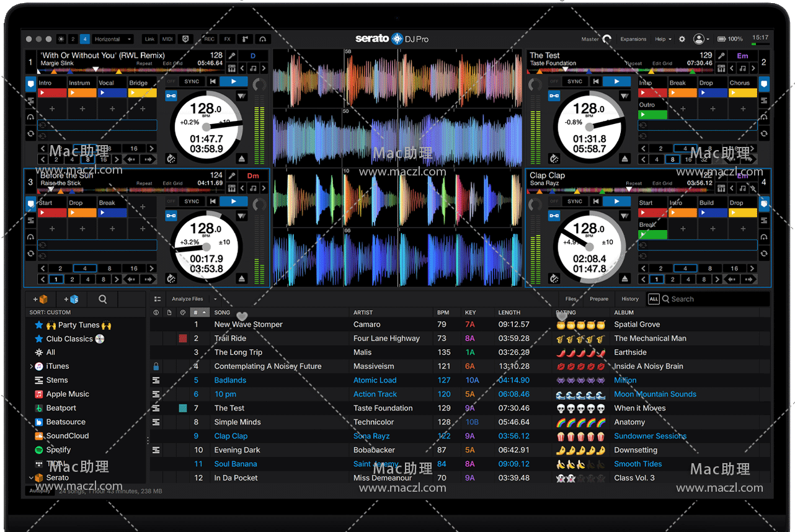Click the library Search field
The height and width of the screenshot is (532, 795).
click(713, 299)
